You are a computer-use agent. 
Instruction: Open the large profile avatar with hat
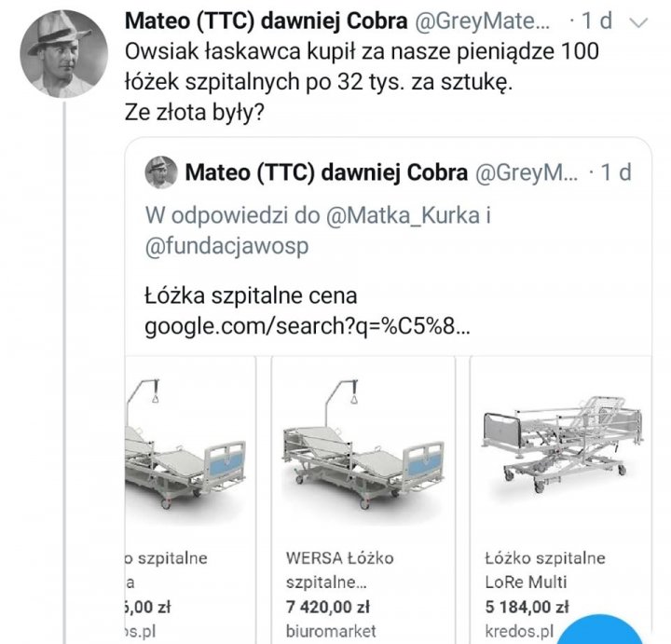click(57, 54)
